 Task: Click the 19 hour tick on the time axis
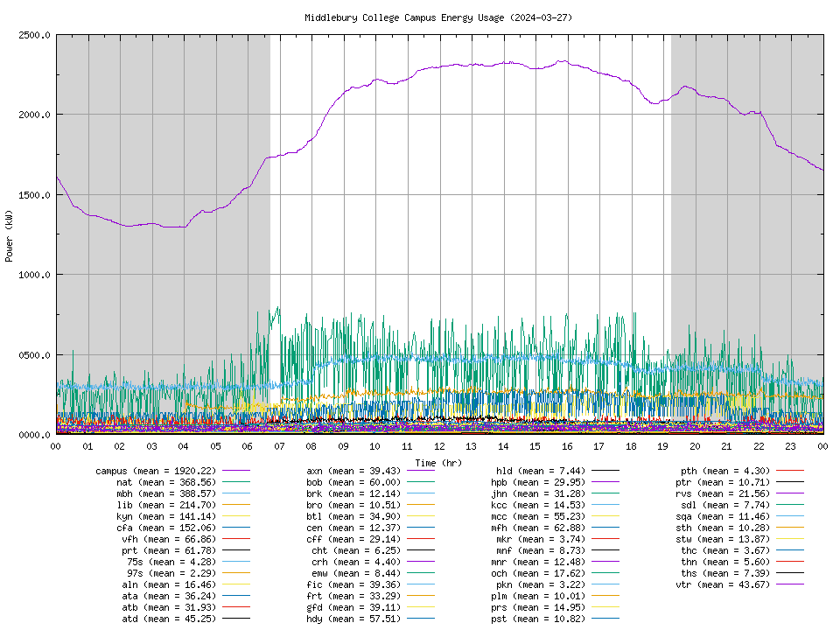point(663,446)
